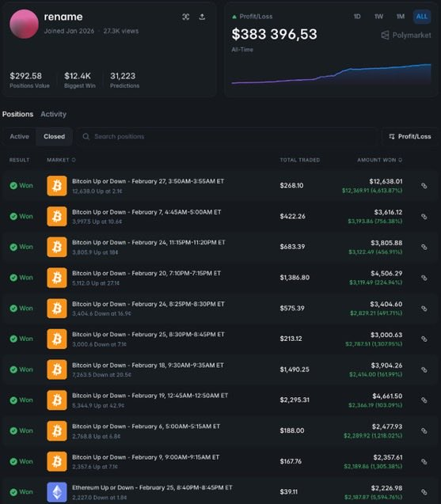Select the 1D profit/loss range
The height and width of the screenshot is (504, 441).
(x=357, y=17)
